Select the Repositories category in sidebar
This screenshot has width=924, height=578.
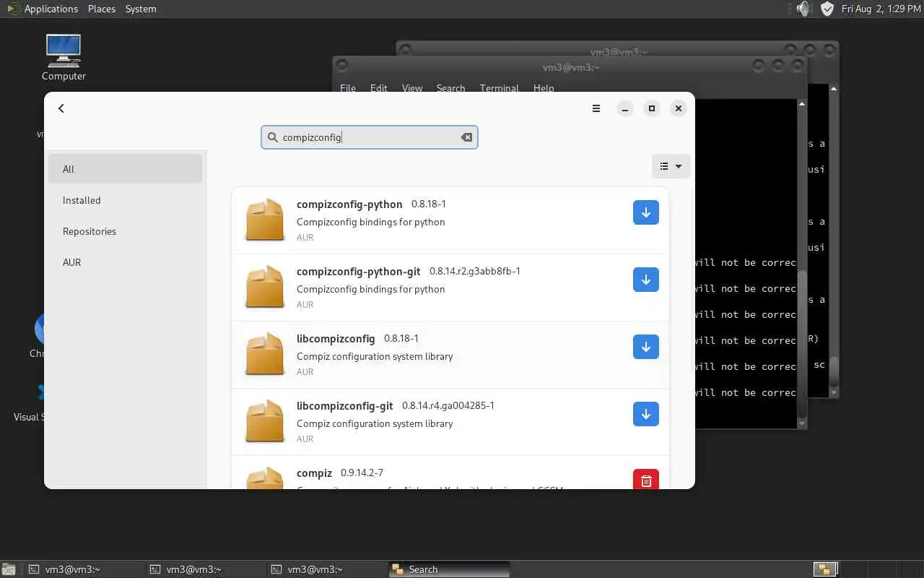(126, 231)
